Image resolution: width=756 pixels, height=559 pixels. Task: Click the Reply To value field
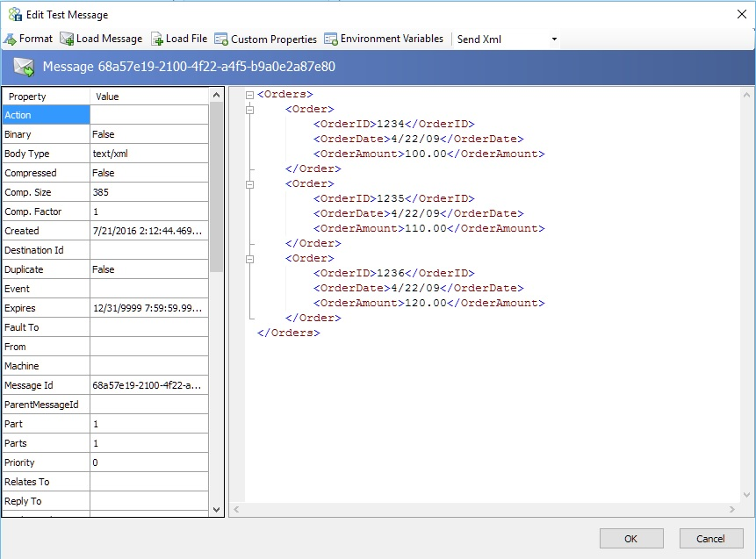[x=149, y=501]
